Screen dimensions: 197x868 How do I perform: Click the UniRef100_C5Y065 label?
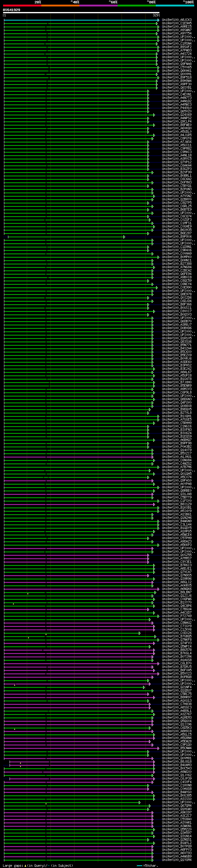(x=177, y=67)
